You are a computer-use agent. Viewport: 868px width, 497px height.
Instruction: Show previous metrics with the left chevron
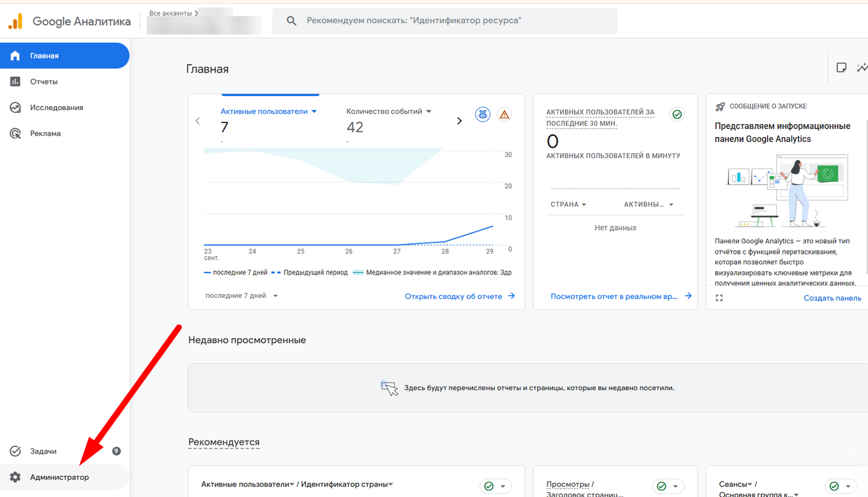click(198, 121)
